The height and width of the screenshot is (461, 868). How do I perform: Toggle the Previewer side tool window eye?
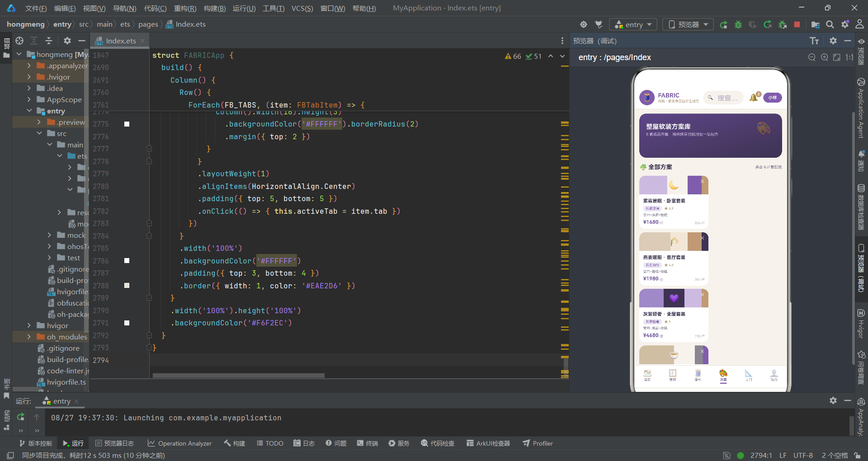pos(861,42)
